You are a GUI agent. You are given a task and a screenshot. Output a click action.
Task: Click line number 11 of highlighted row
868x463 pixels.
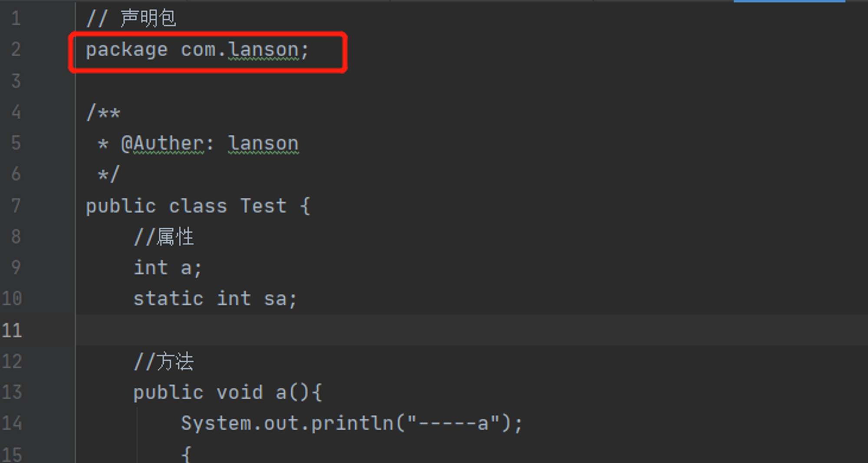12,331
